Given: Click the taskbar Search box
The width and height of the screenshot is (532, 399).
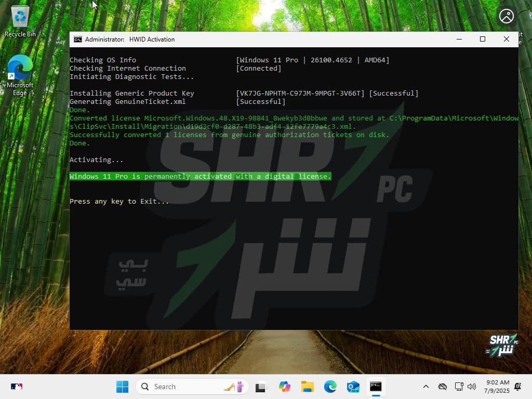Looking at the screenshot, I should coord(192,387).
